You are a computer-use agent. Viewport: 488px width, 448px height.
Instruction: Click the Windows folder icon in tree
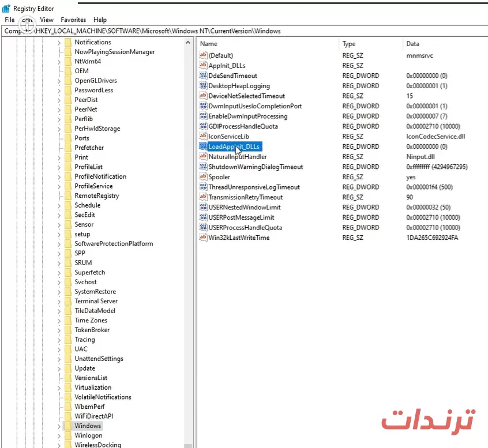68,426
